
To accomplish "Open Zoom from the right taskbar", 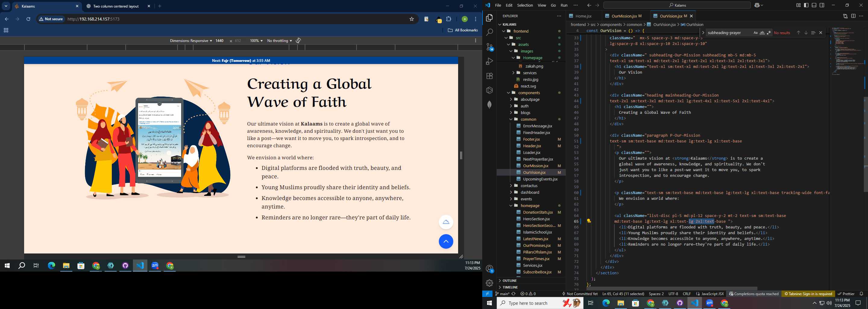I will pos(709,303).
